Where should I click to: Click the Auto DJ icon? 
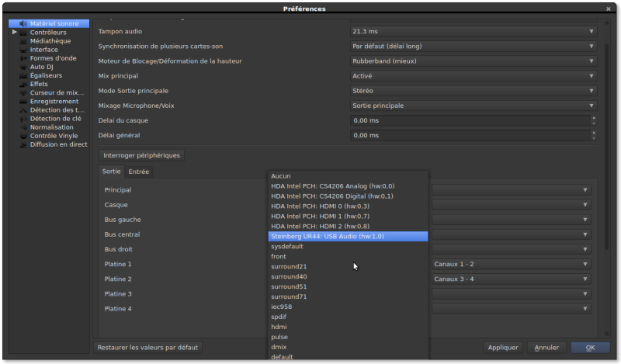click(x=23, y=67)
